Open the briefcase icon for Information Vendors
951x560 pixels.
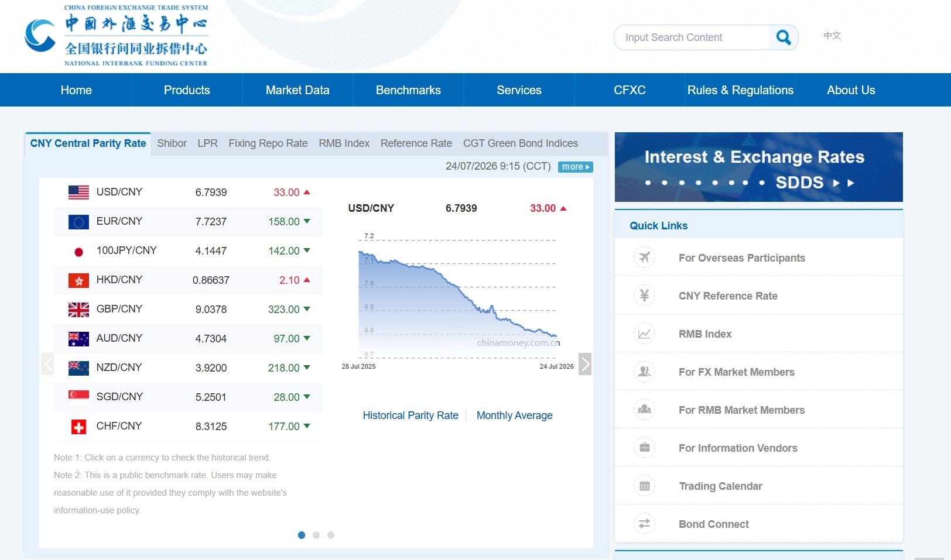coord(644,448)
